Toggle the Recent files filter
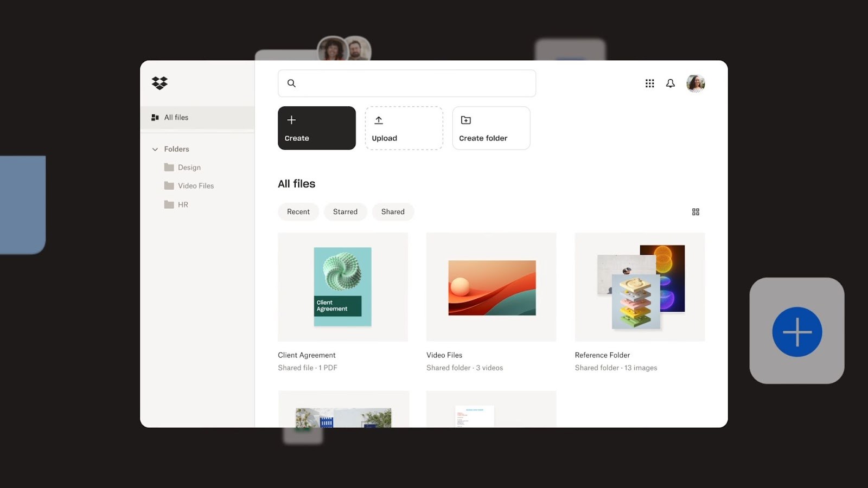Image resolution: width=868 pixels, height=488 pixels. coord(298,211)
